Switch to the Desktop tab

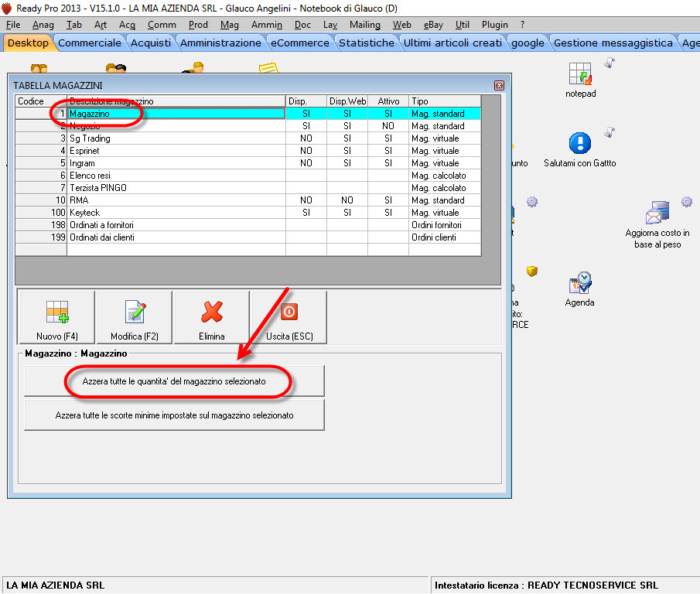click(28, 43)
